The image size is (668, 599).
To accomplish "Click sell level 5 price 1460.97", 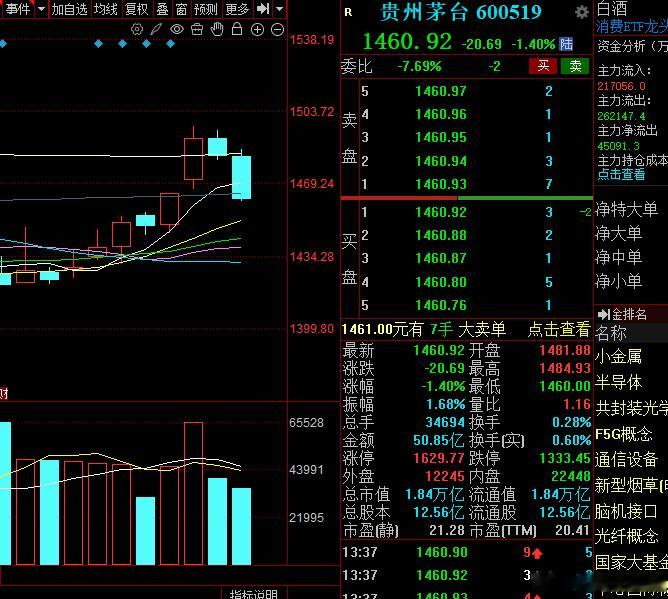I will 441,91.
